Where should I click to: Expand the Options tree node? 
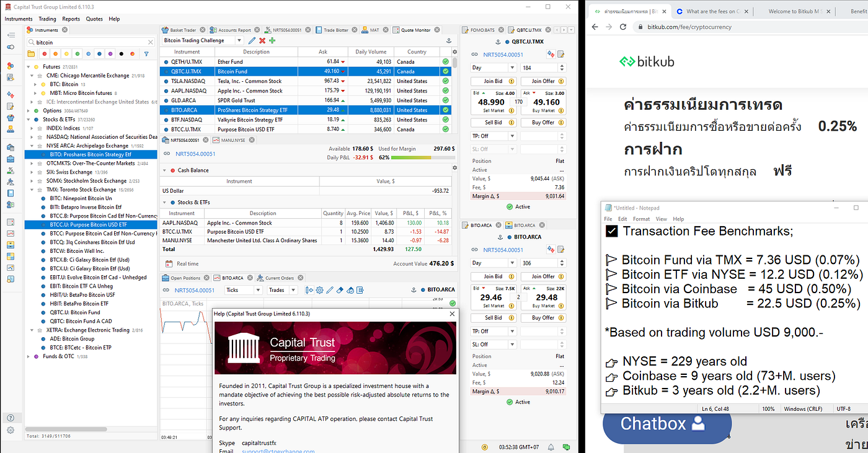point(29,110)
